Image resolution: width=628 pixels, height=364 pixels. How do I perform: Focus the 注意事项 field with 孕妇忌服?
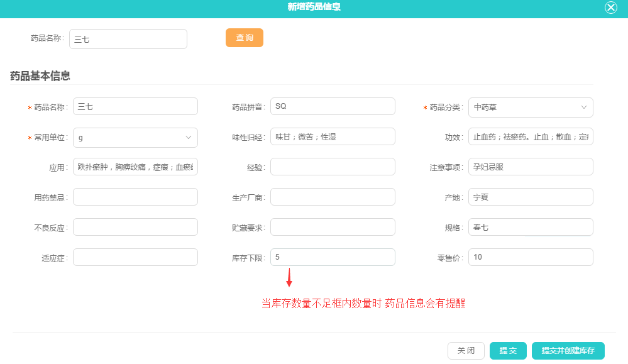531,167
